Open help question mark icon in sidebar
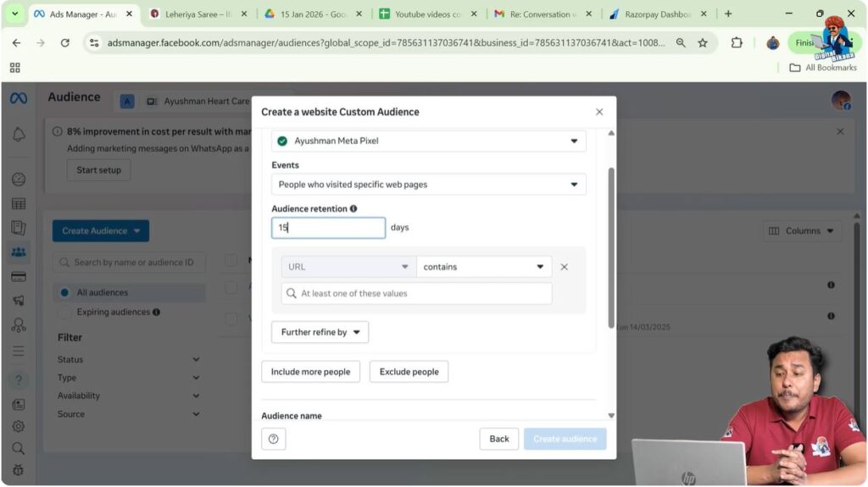The image size is (868, 487). (x=19, y=379)
